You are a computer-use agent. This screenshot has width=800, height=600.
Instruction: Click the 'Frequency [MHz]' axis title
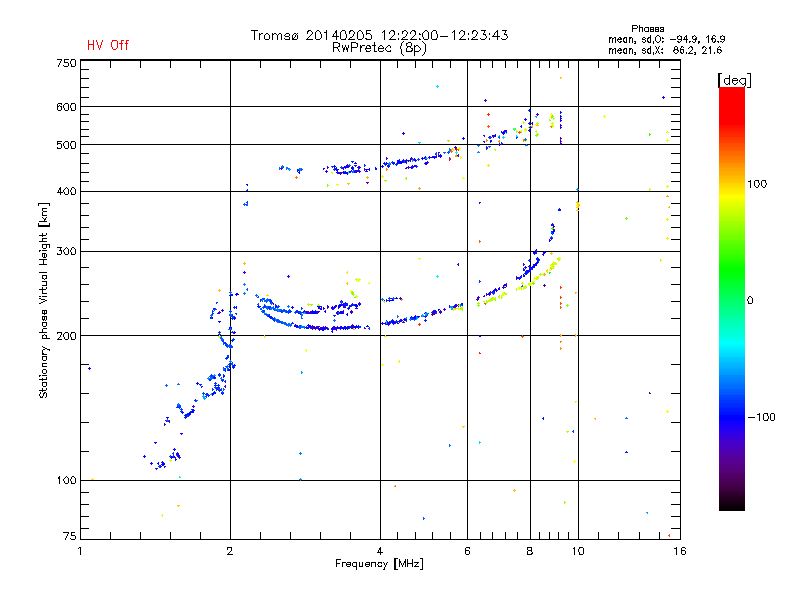(379, 564)
